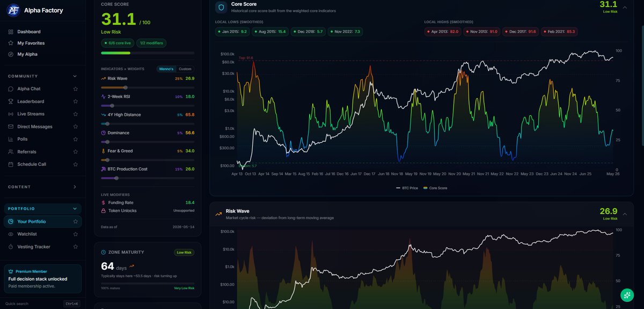Viewport: 644px width, 309px height.
Task: Star the Schedule Call item
Action: click(75, 164)
